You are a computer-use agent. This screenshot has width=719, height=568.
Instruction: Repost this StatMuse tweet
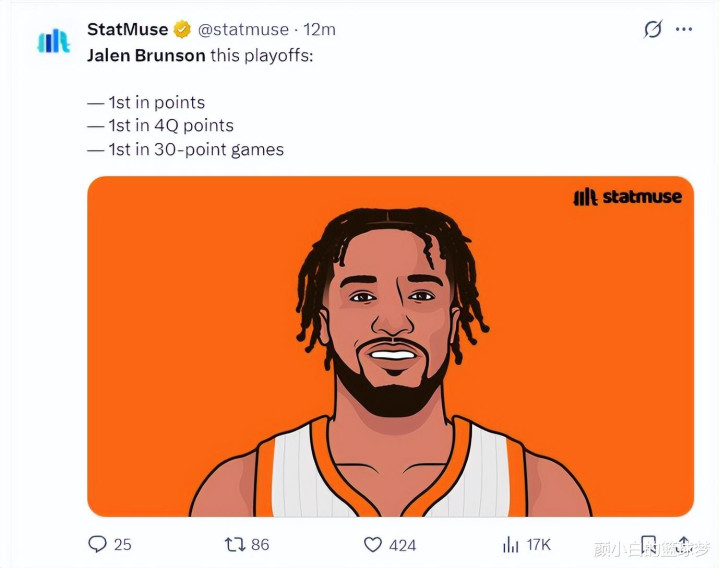point(234,544)
